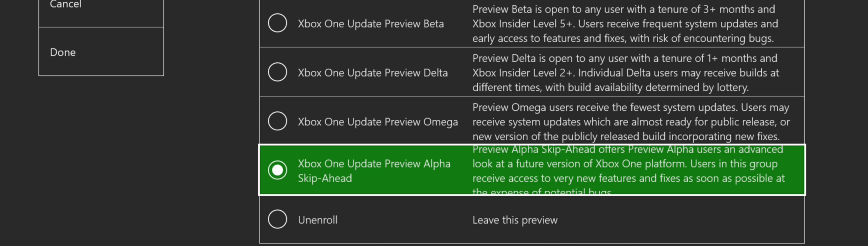Click the "Leave this preview" description text
868x246 pixels.
[x=515, y=220]
